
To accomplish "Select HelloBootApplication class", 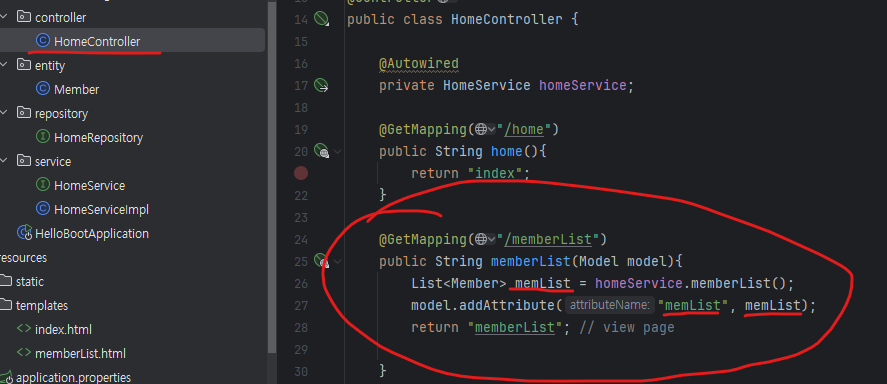I will pyautogui.click(x=92, y=234).
